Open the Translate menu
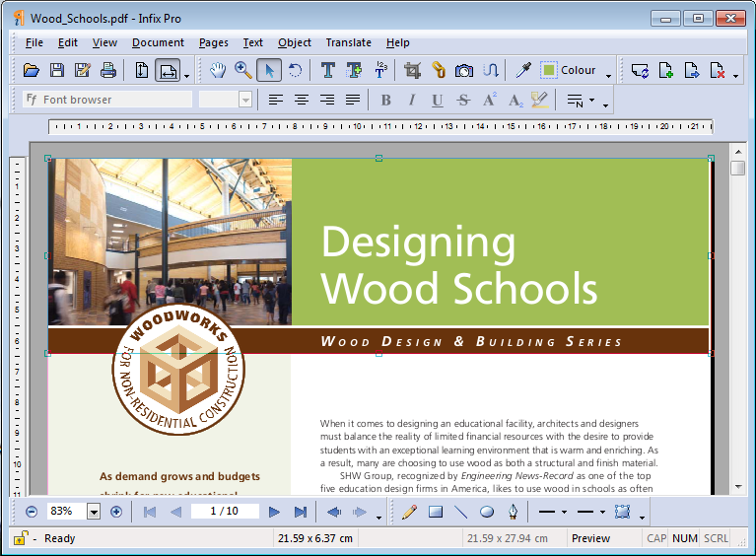 (348, 42)
